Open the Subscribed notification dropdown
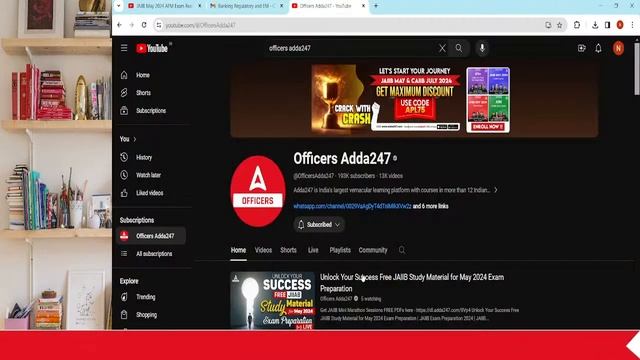 pos(319,224)
